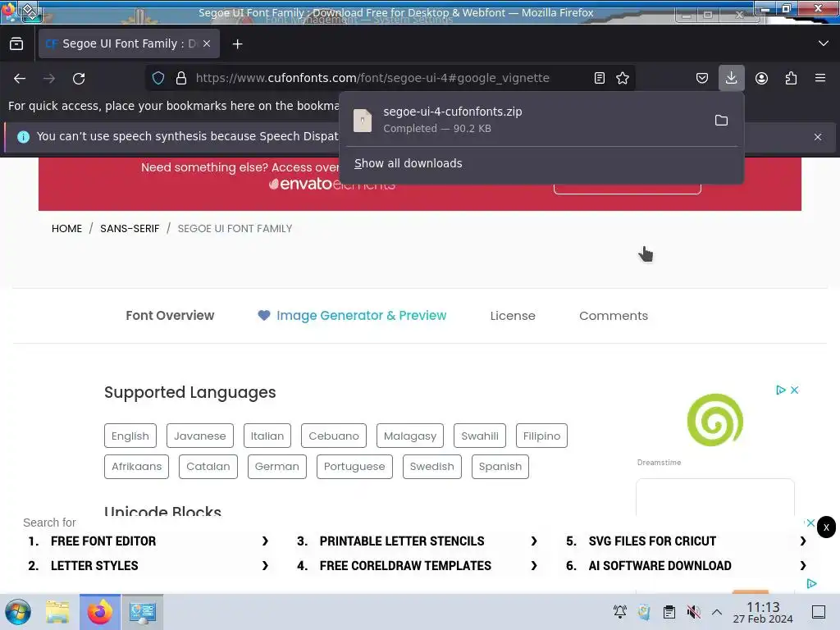The image size is (840, 630).
Task: Open the Firefox account icon
Action: (x=761, y=78)
